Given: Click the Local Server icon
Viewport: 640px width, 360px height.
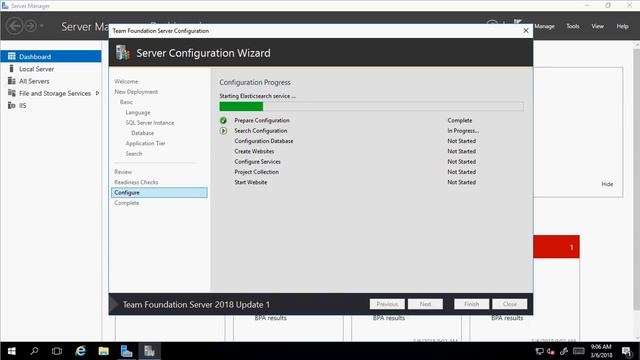Looking at the screenshot, I should tap(11, 69).
